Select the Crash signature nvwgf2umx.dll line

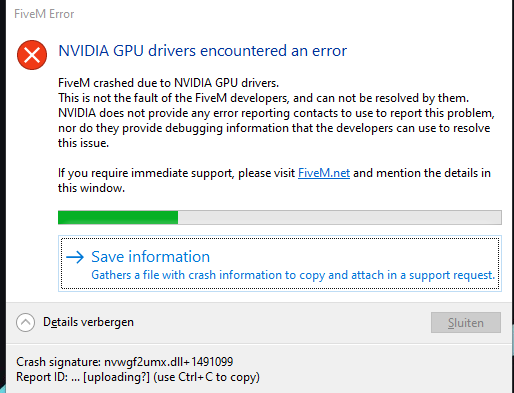[x=125, y=362]
